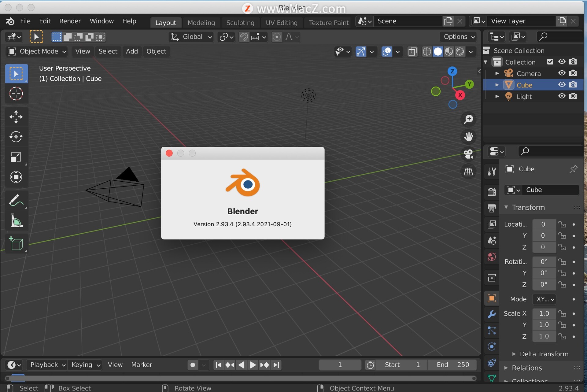Click the Scale X value field
The image size is (587, 392).
pyautogui.click(x=544, y=313)
